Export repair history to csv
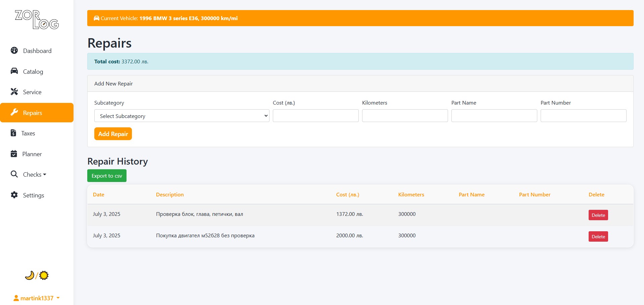 (x=107, y=176)
